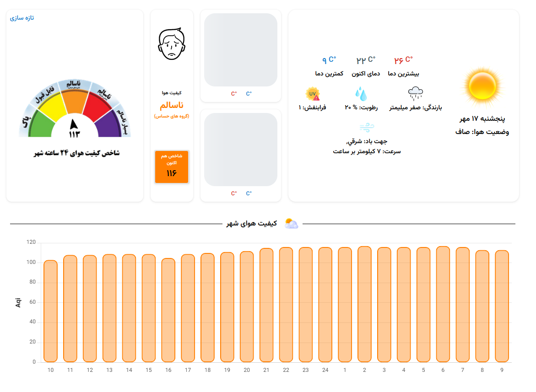
Task: Click the lower gray placeholder image
Action: click(x=241, y=150)
